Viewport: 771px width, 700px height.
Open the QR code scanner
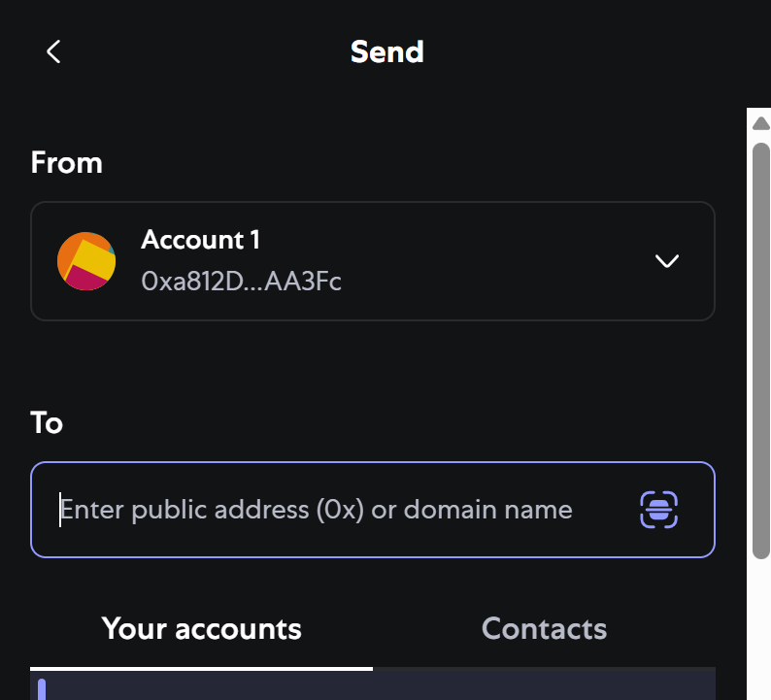click(658, 510)
